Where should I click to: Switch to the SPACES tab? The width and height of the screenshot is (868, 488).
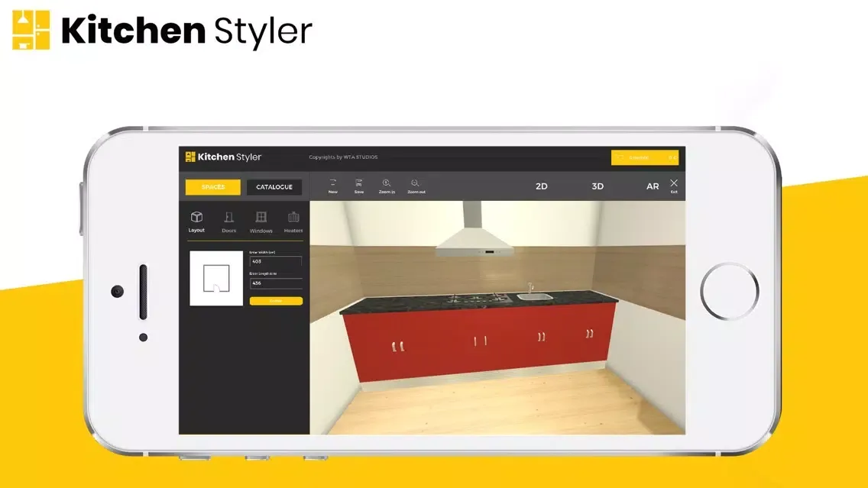tap(213, 187)
